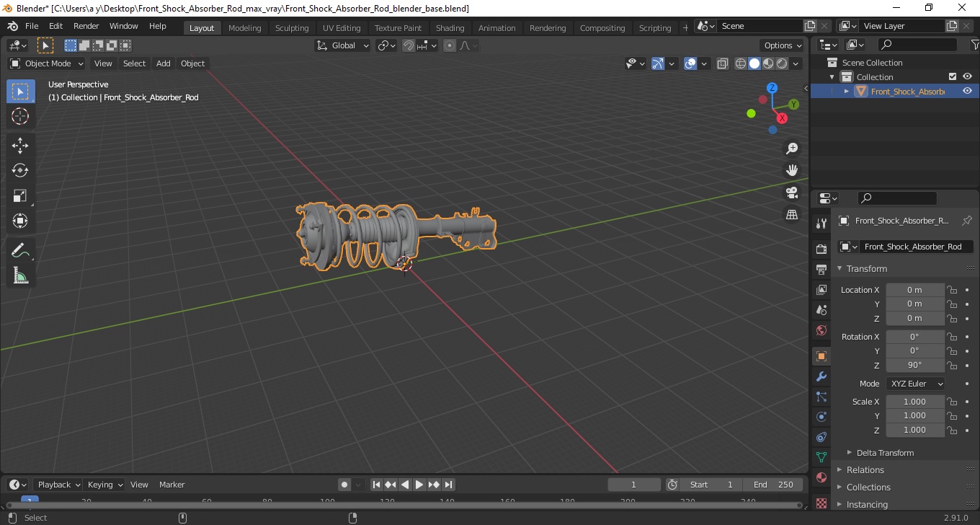Uncheck the Collection exclude checkbox
This screenshot has width=980, height=525.
point(953,76)
